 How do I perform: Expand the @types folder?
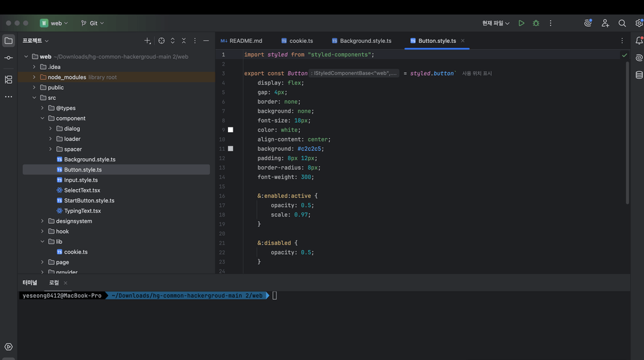point(42,108)
